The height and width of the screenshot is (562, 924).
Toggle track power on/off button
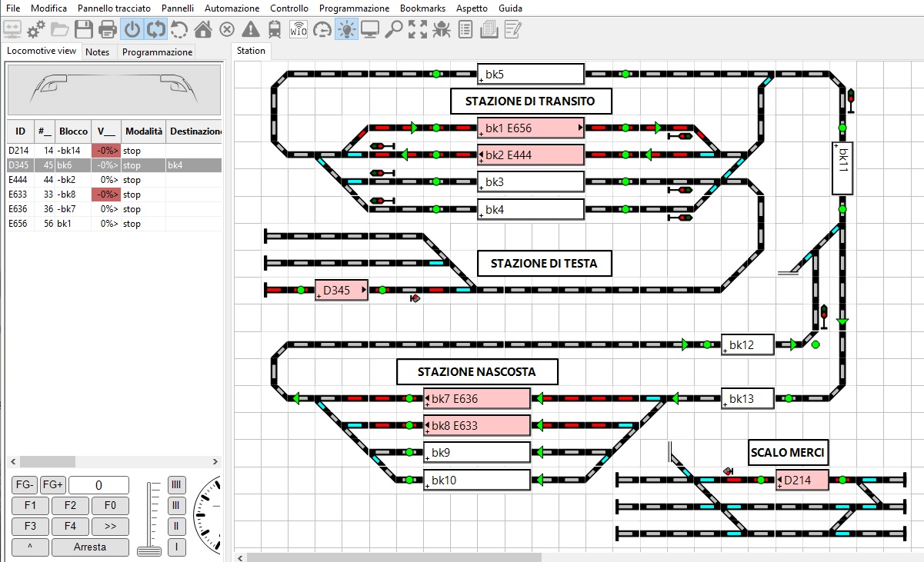[x=132, y=30]
